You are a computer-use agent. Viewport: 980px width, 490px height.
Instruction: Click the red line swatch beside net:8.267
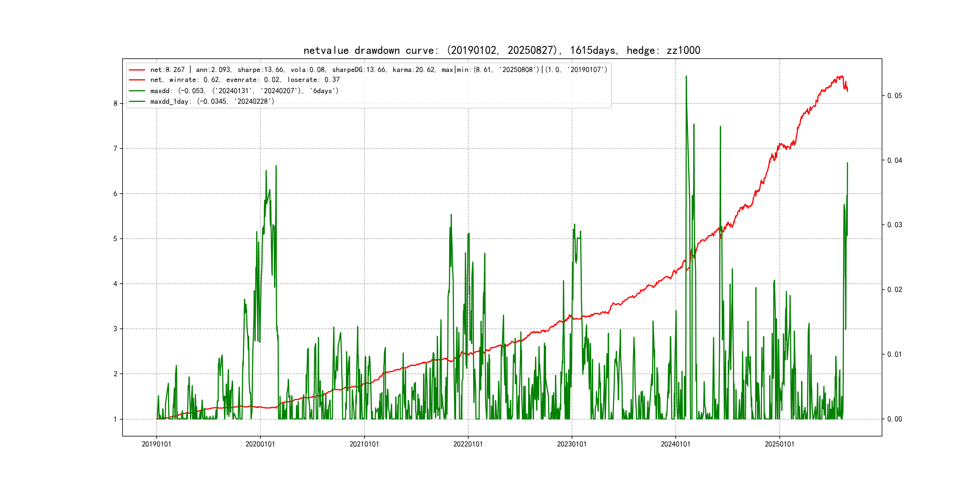pos(137,70)
